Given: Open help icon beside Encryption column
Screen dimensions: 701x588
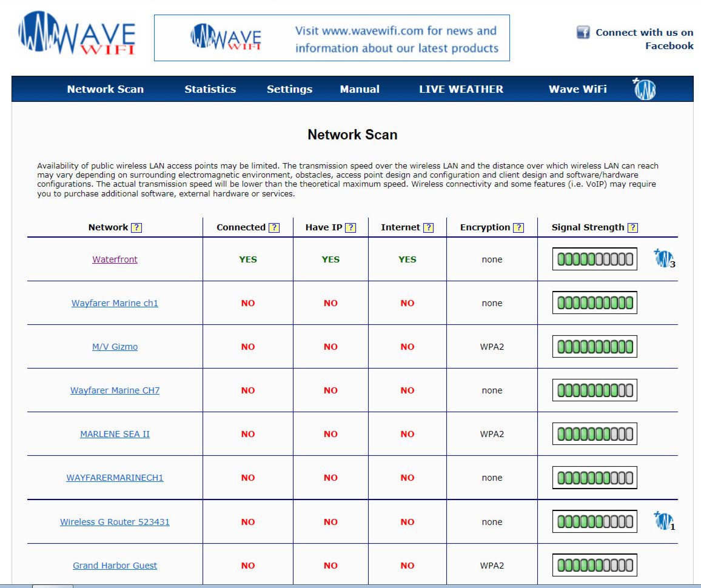Looking at the screenshot, I should [x=518, y=227].
